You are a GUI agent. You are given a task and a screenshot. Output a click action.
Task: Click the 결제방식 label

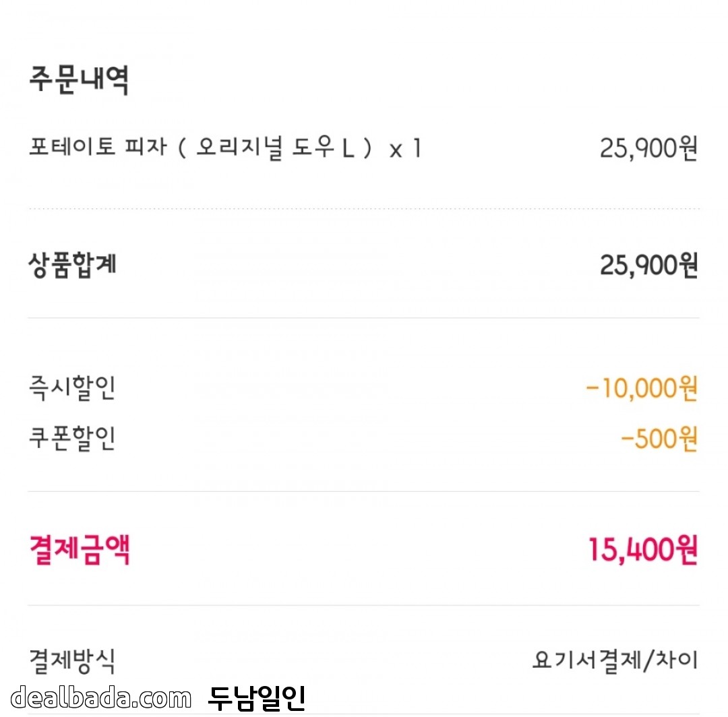pos(72,660)
